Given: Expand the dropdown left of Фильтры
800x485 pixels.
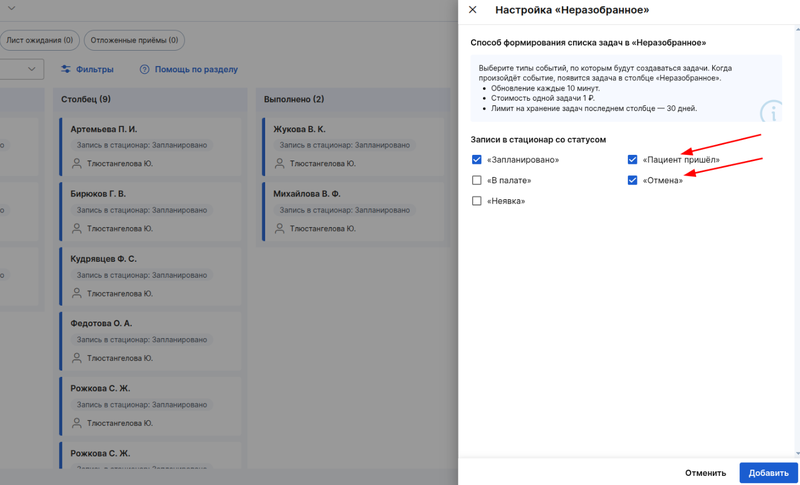Looking at the screenshot, I should [31, 70].
